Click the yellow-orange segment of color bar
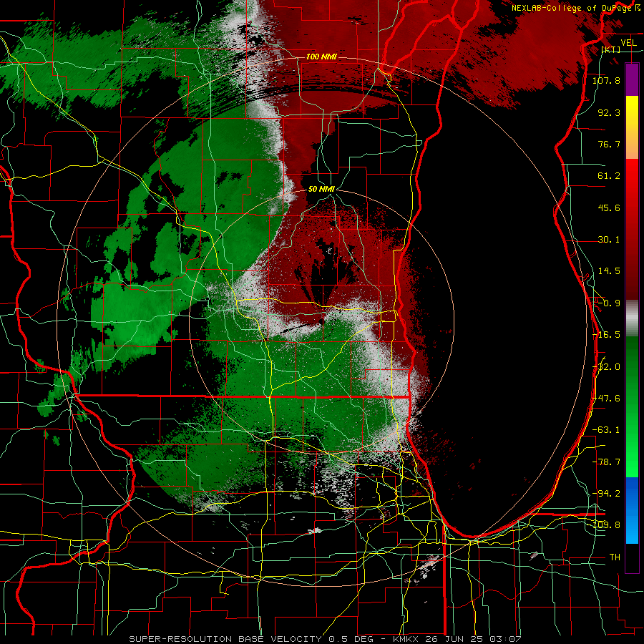The width and height of the screenshot is (644, 644). 632,127
